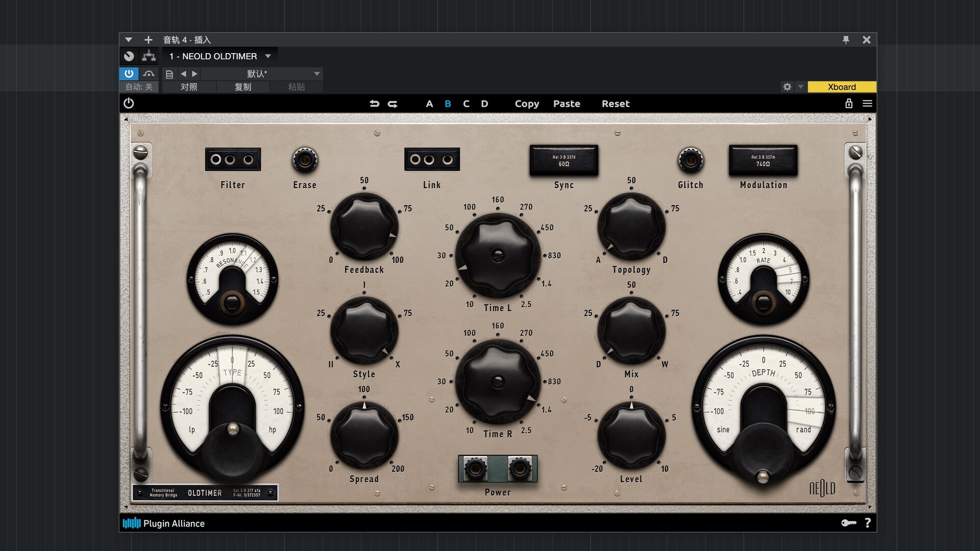
Task: Select preset slot B
Action: (x=448, y=104)
